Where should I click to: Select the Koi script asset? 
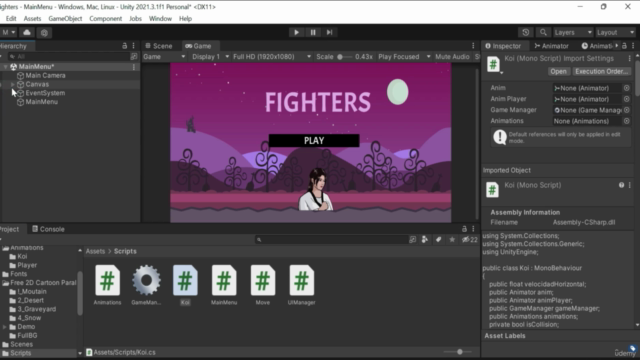tap(185, 285)
